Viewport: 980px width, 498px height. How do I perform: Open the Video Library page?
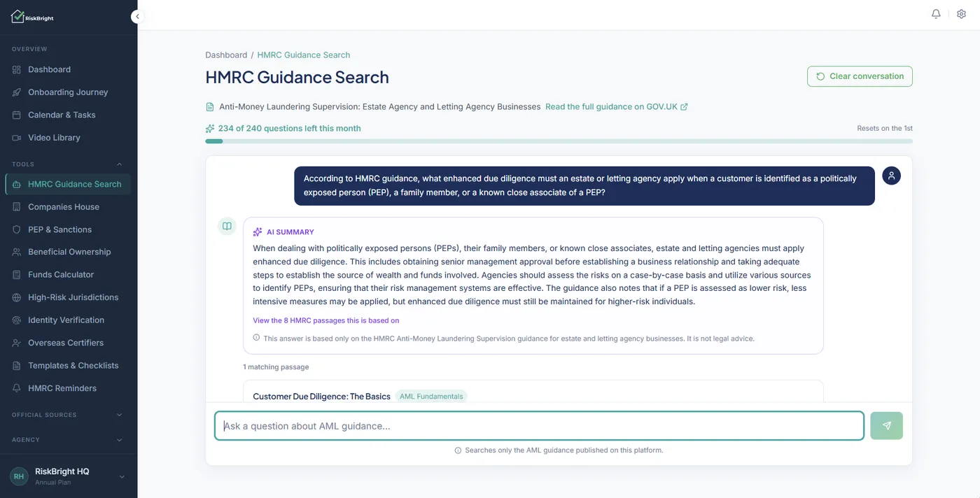[68, 138]
